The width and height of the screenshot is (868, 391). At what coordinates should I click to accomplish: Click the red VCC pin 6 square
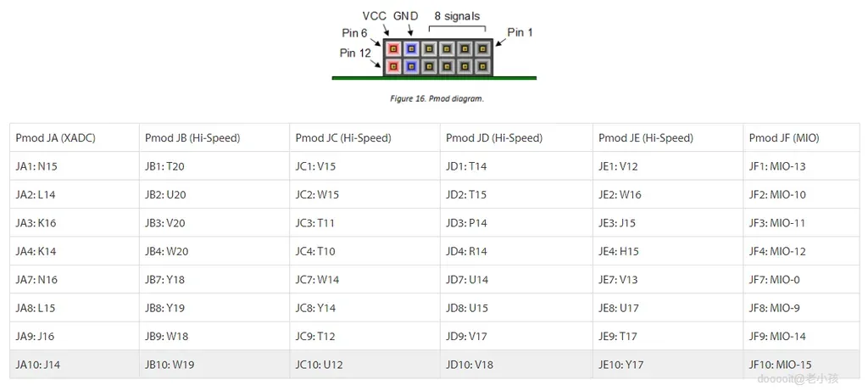pos(393,48)
